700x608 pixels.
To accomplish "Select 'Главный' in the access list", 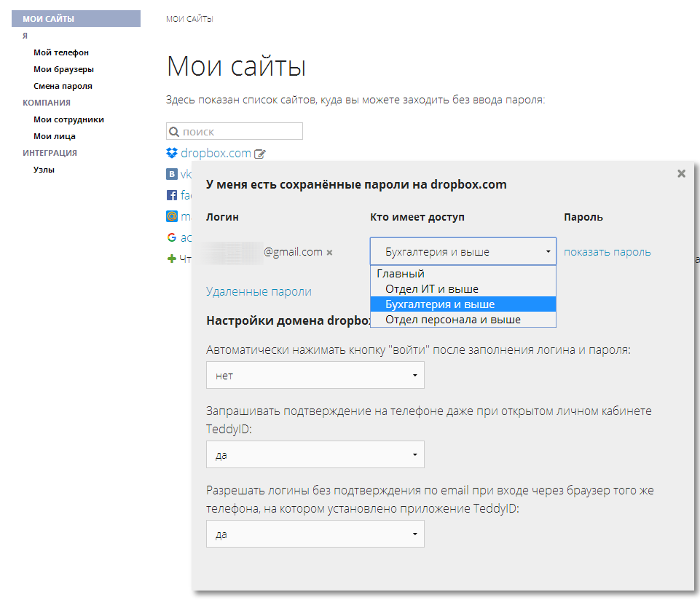I will point(401,274).
